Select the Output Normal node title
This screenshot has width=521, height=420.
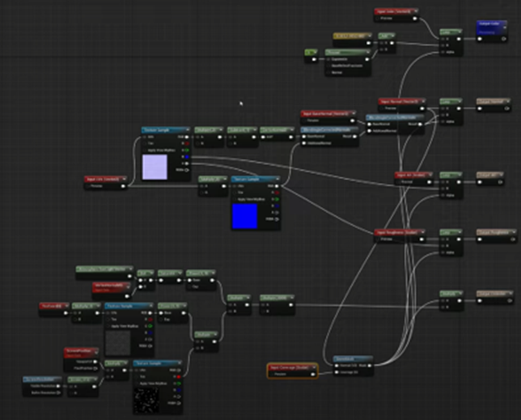pyautogui.click(x=491, y=101)
